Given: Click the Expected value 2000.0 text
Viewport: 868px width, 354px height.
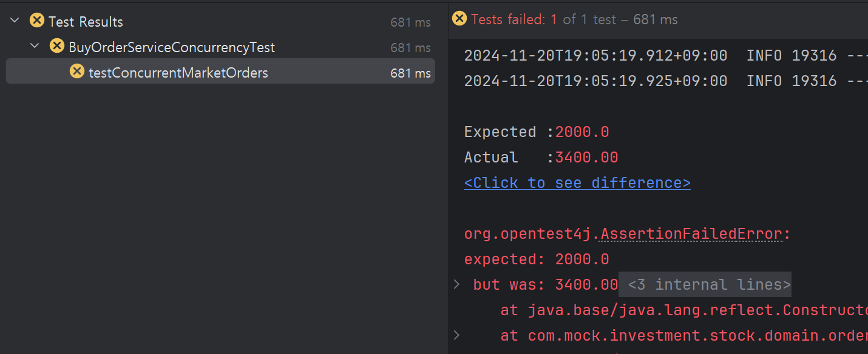Looking at the screenshot, I should [x=582, y=132].
